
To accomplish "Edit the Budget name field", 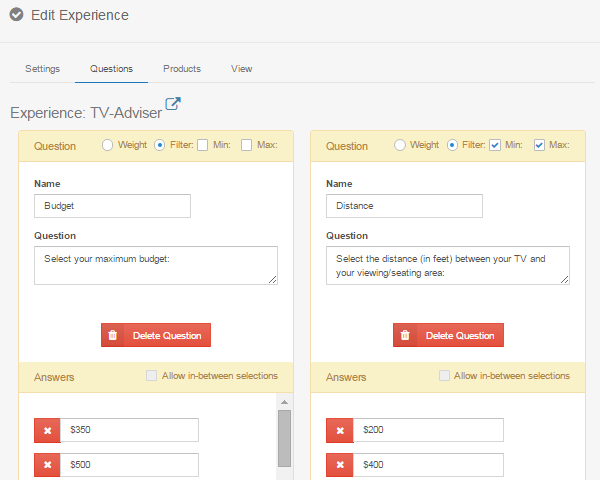I will 112,206.
